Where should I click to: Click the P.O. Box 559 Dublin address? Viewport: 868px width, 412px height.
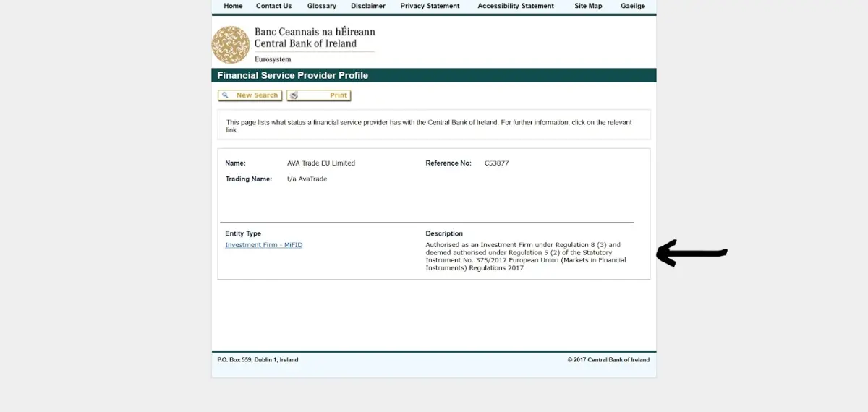258,360
